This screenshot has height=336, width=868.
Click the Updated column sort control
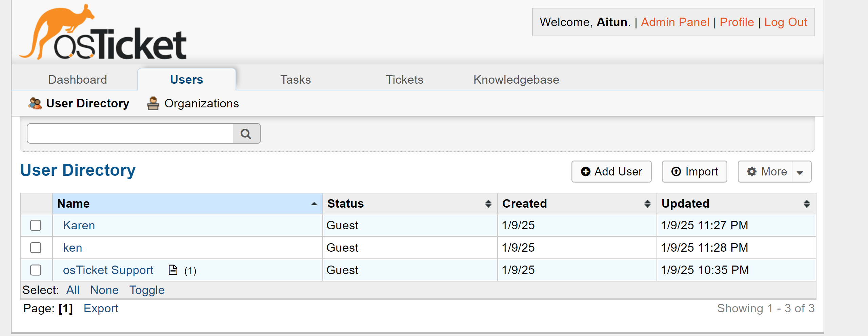coord(807,204)
